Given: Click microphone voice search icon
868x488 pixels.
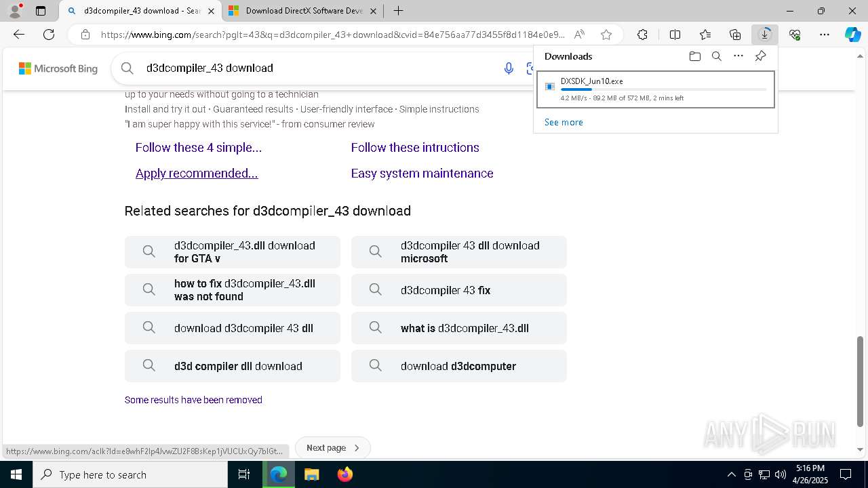Looking at the screenshot, I should [x=509, y=68].
